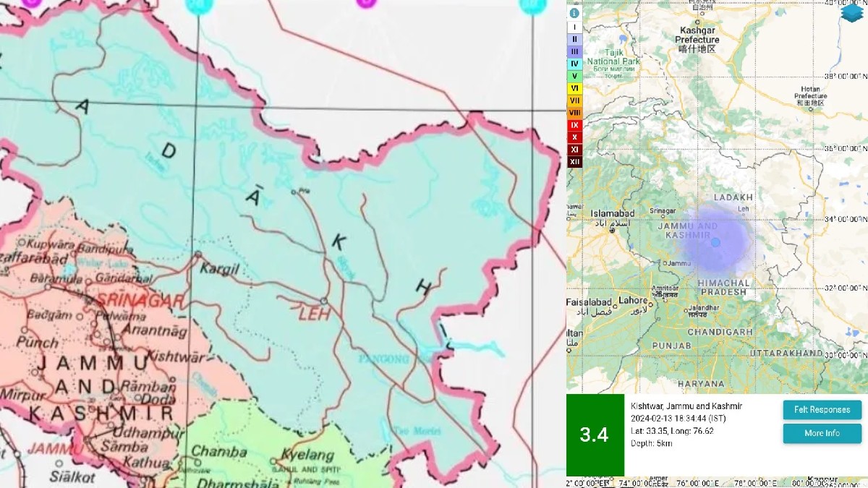Click the Islamabad label on right map
Screen dimensions: 868x488
(x=612, y=214)
